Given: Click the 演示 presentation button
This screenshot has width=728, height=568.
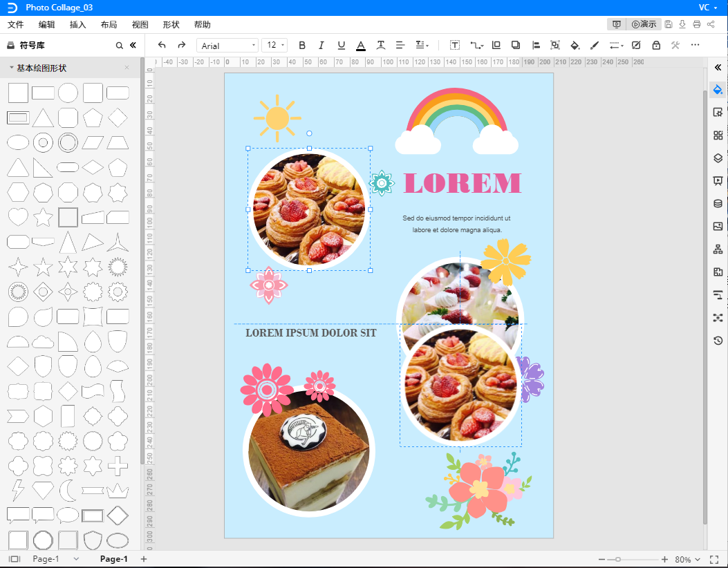Looking at the screenshot, I should click(x=644, y=24).
